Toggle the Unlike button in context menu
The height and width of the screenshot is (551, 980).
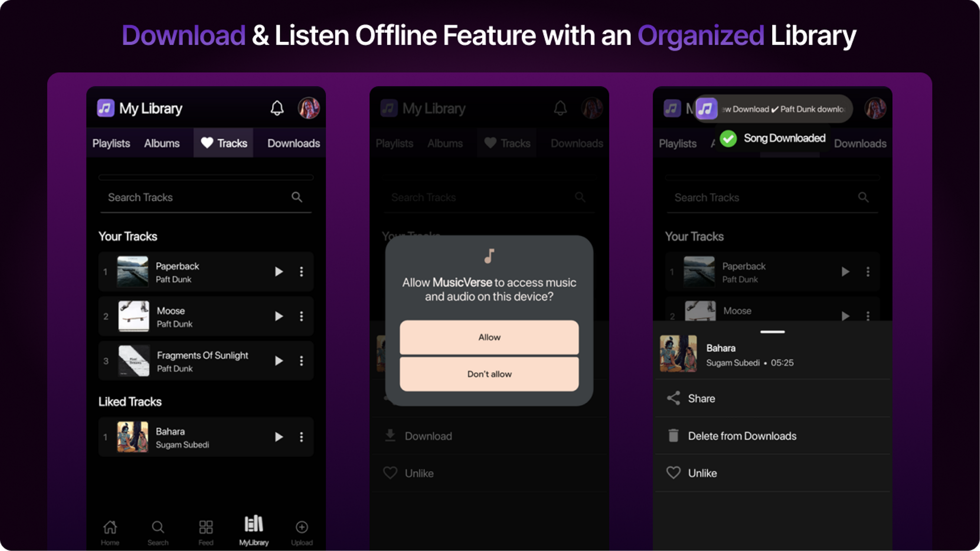(702, 473)
